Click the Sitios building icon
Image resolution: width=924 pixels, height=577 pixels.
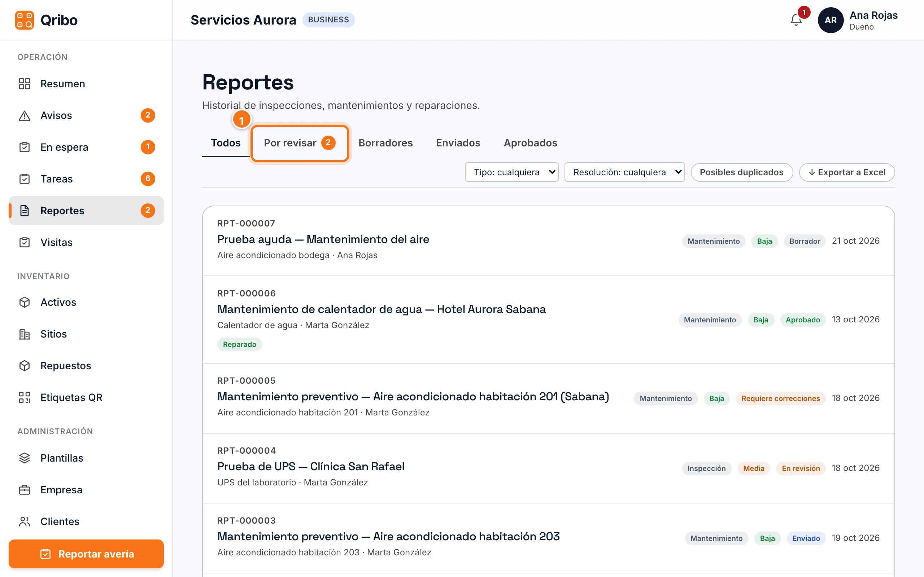25,334
